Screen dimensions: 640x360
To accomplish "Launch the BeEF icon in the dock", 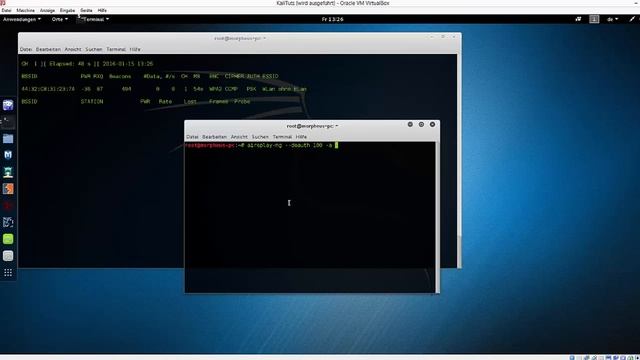I will tap(8, 222).
